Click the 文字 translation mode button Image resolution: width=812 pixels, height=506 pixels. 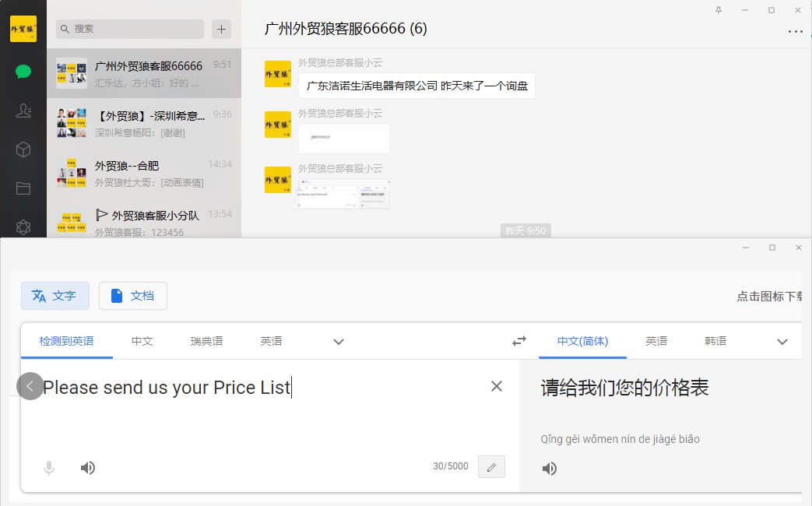click(x=55, y=296)
